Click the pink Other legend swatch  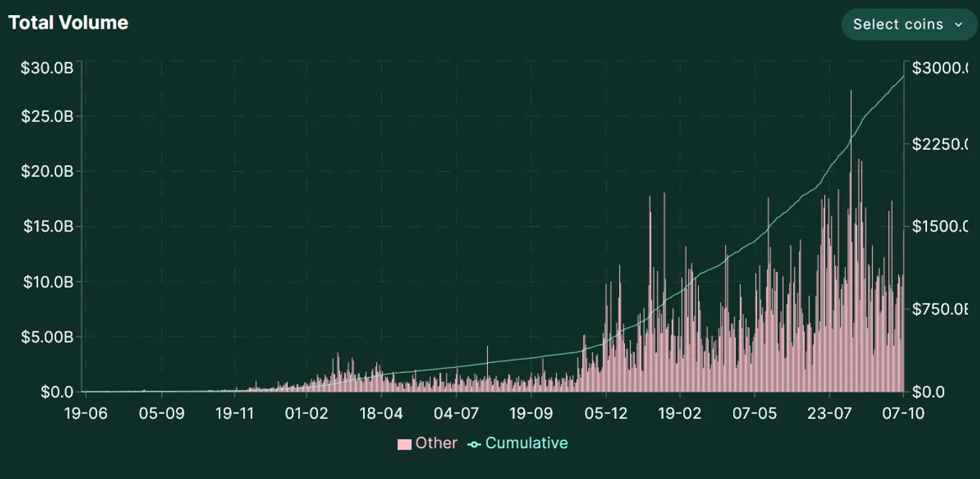(x=405, y=444)
